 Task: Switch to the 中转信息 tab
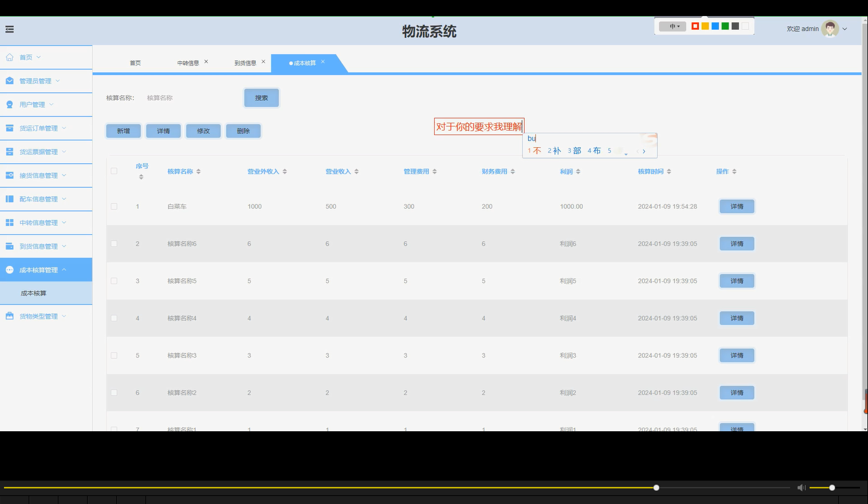(x=189, y=62)
